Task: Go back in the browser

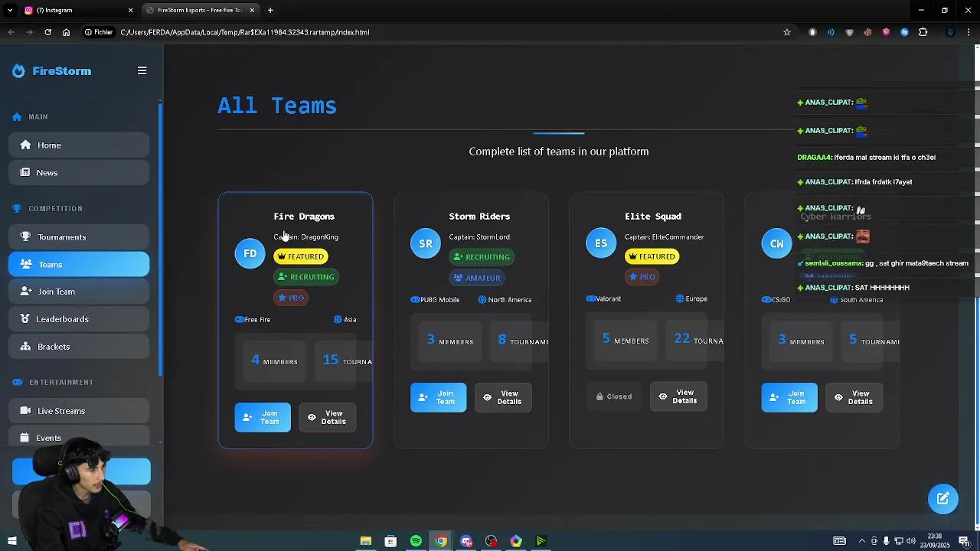Action: [11, 32]
